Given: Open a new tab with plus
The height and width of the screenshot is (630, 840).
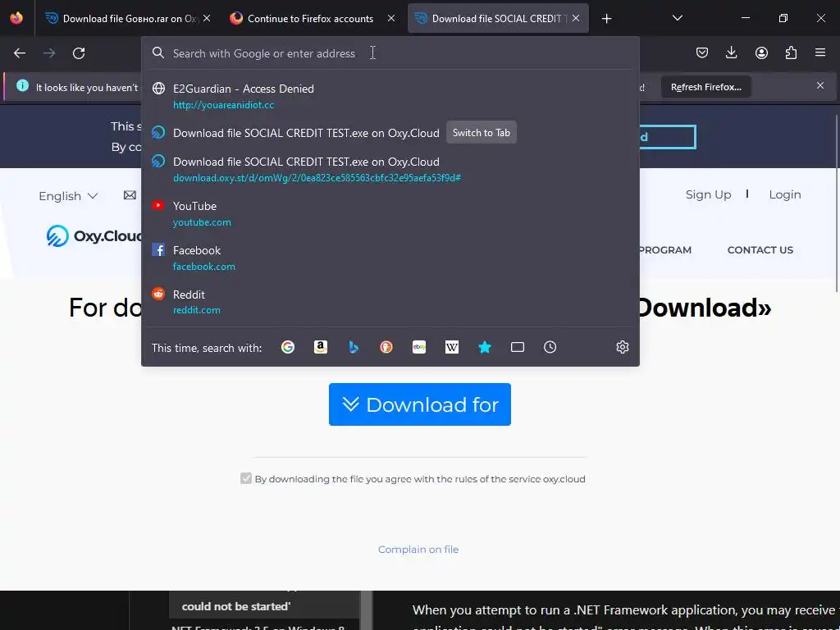Looking at the screenshot, I should 606,19.
